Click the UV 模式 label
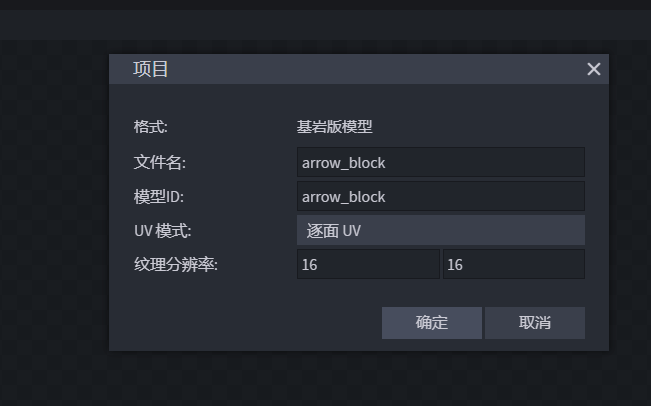651x406 pixels. 163,230
